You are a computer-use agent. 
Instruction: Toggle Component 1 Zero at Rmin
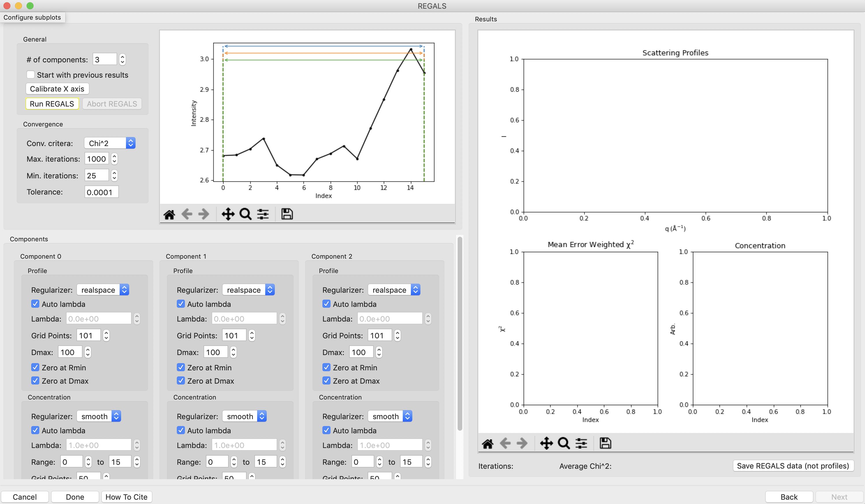181,367
